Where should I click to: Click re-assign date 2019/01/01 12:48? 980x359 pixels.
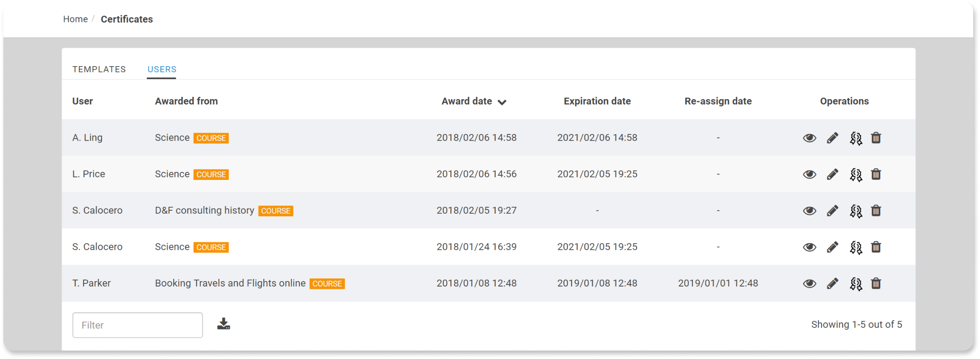coord(718,283)
